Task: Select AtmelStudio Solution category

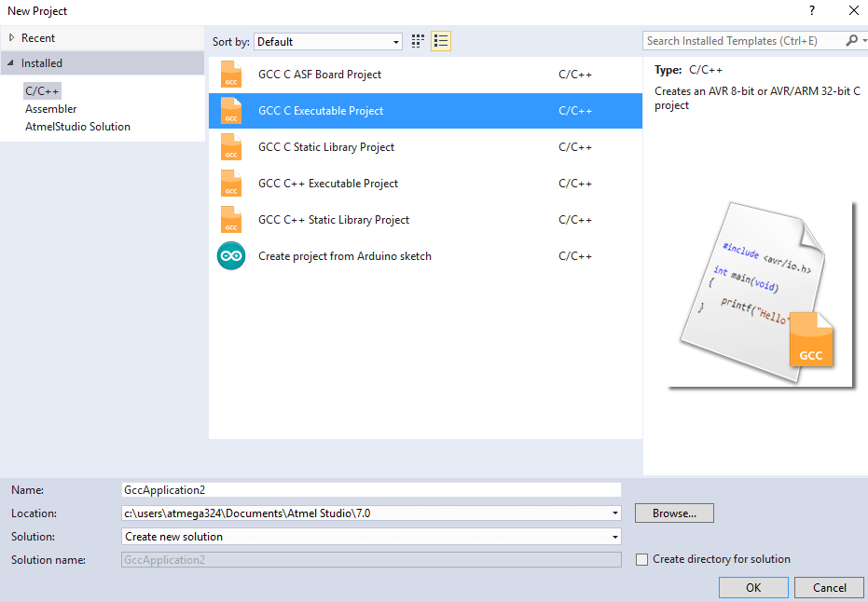Action: point(77,127)
